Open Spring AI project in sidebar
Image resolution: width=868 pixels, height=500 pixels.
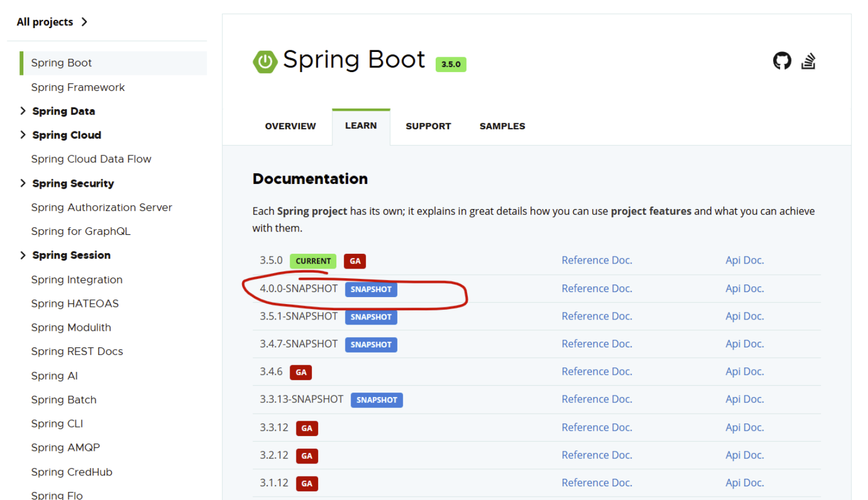click(54, 376)
